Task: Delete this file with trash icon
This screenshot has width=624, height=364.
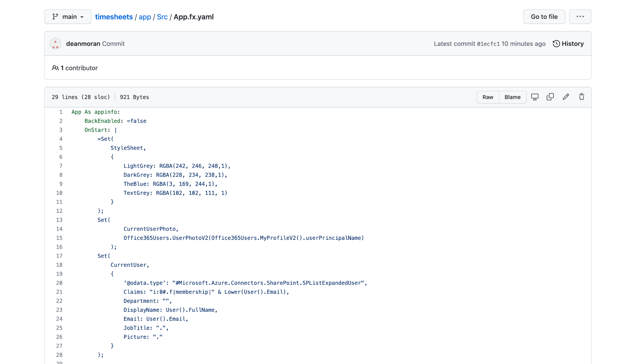Action: coord(581,97)
